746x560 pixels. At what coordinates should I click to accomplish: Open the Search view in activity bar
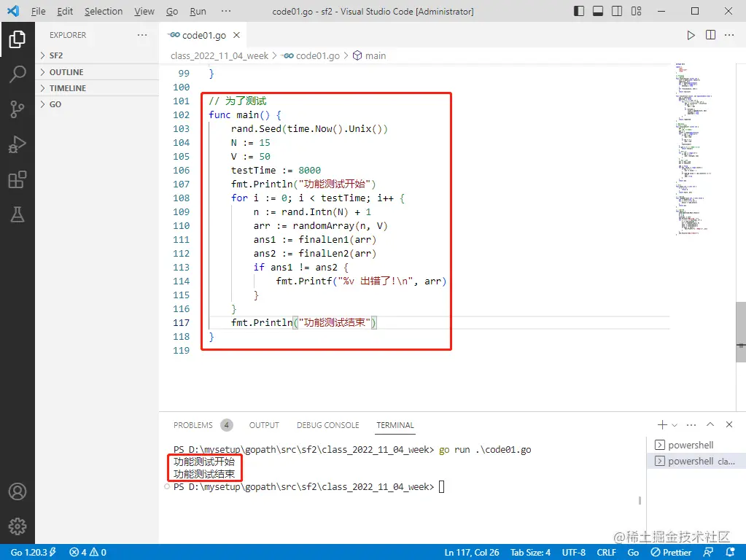click(17, 74)
